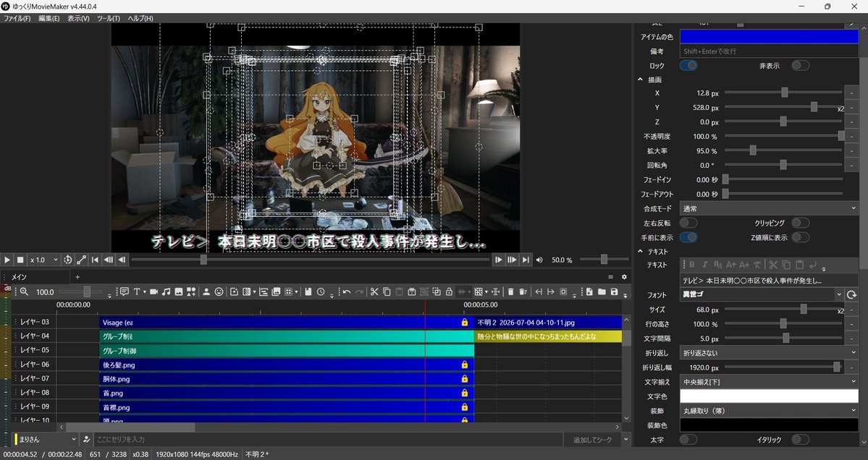Open timeline settings via the gear icon
This screenshot has width=868, height=460.
[624, 277]
